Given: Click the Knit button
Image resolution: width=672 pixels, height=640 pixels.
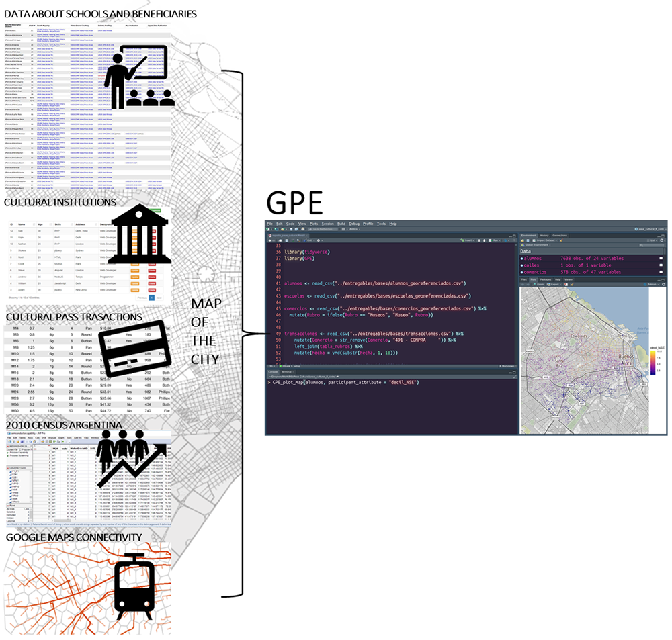Looking at the screenshot, I should click(x=309, y=240).
